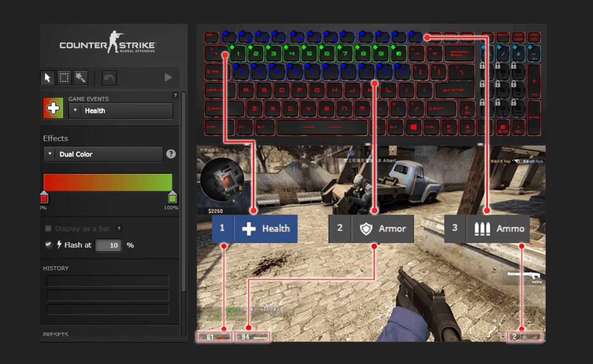Click the Health game event cross icon
This screenshot has height=364, width=593.
53,108
